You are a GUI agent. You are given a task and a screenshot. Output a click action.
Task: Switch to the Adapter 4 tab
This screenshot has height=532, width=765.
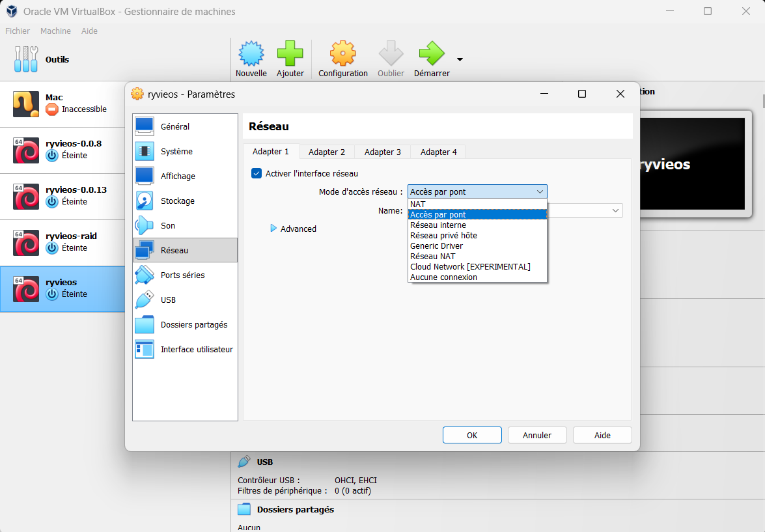438,152
